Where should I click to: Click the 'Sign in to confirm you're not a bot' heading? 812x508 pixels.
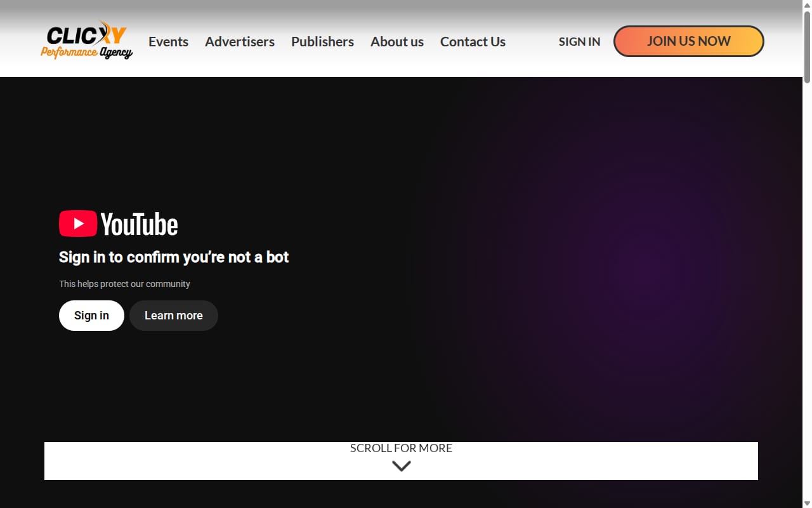[174, 257]
